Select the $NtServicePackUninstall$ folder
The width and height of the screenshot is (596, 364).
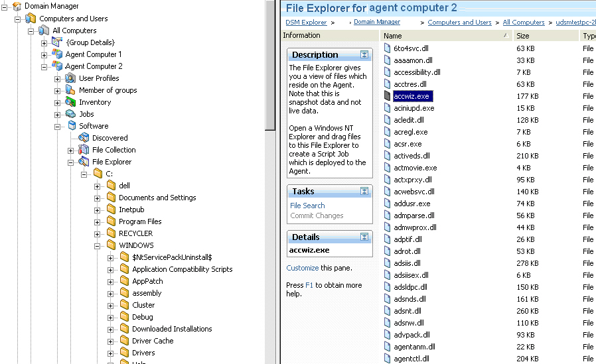click(x=172, y=257)
